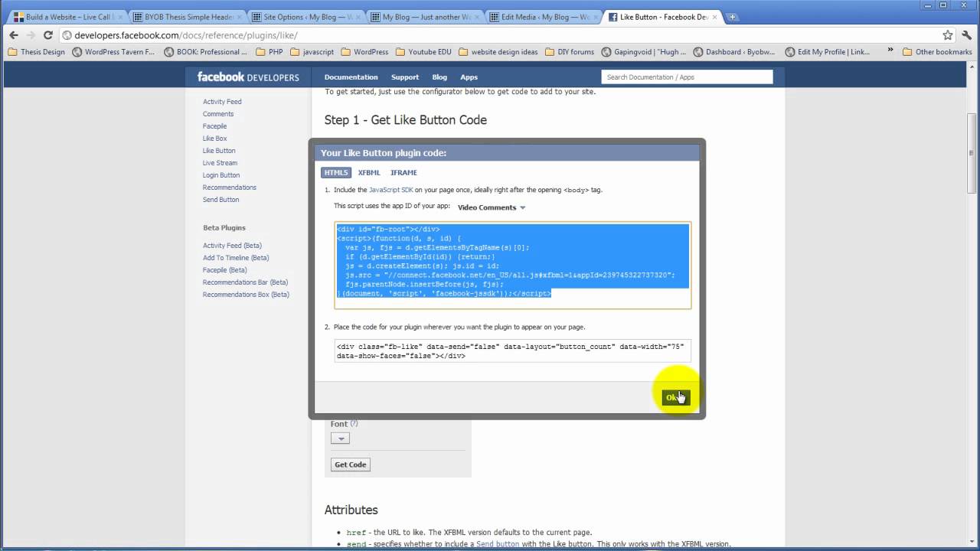The image size is (980, 551).
Task: Open a new tab with the plus button
Action: [732, 17]
